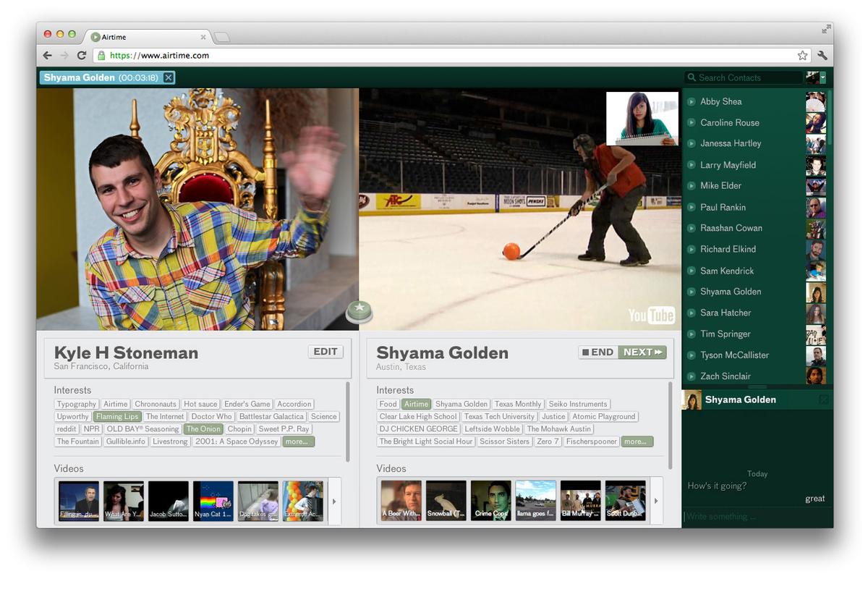Viewport: 868px width, 592px height.
Task: Open the Nyan Cat video thumbnail
Action: (x=213, y=501)
